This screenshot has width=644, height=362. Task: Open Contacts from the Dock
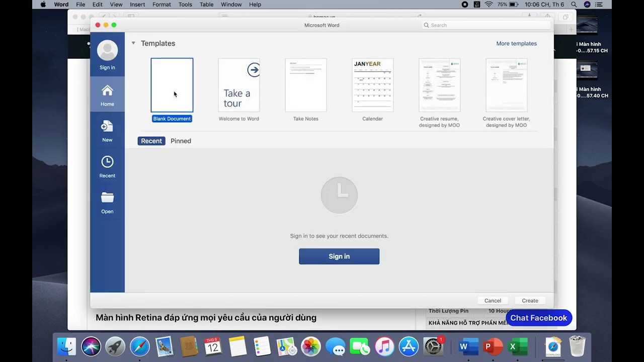[189, 346]
